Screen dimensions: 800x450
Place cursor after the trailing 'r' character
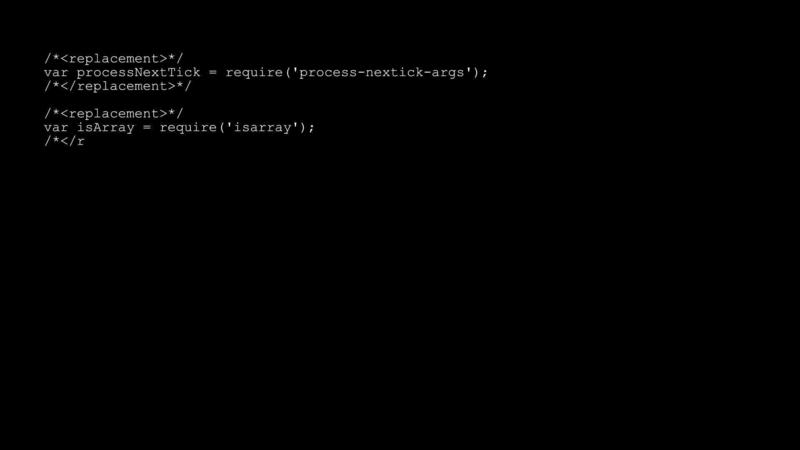pyautogui.click(x=85, y=141)
